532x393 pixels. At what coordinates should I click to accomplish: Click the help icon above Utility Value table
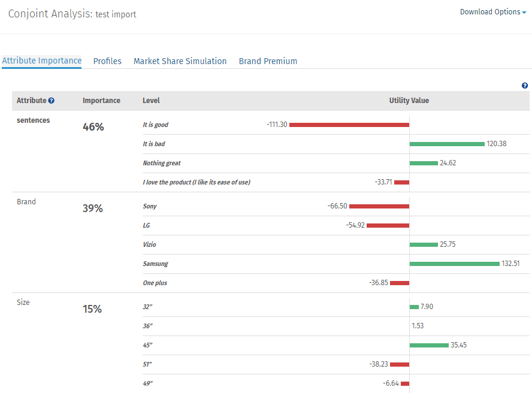pos(525,86)
